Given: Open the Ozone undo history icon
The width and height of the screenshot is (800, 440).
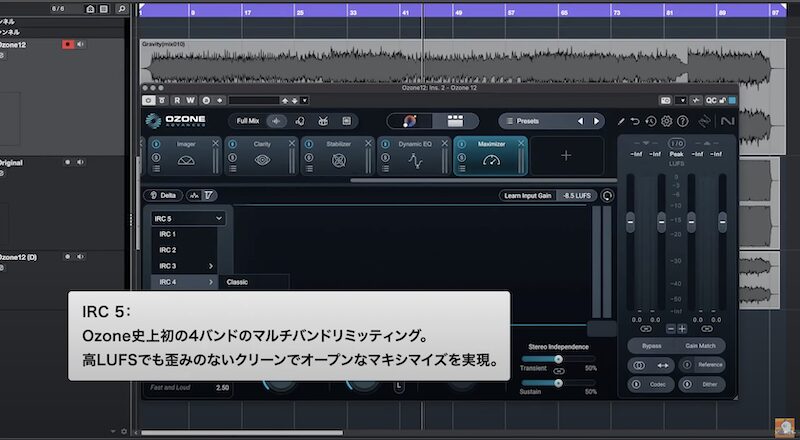Looking at the screenshot, I should pyautogui.click(x=651, y=121).
